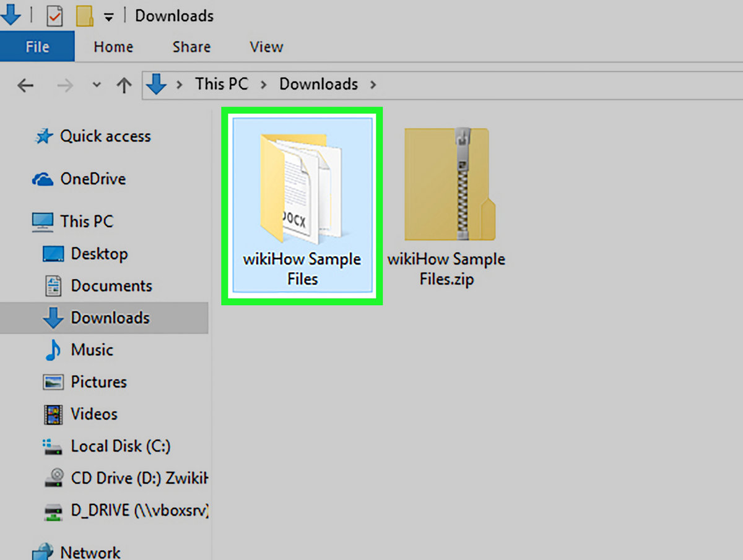Open the recent locations dropdown
Screen dimensions: 743x560
point(96,85)
